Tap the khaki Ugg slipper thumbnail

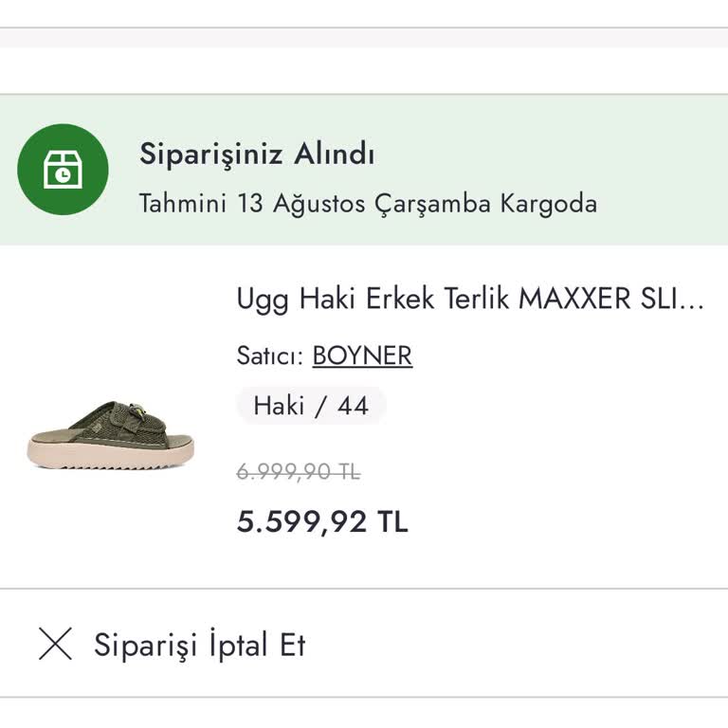[x=111, y=435]
